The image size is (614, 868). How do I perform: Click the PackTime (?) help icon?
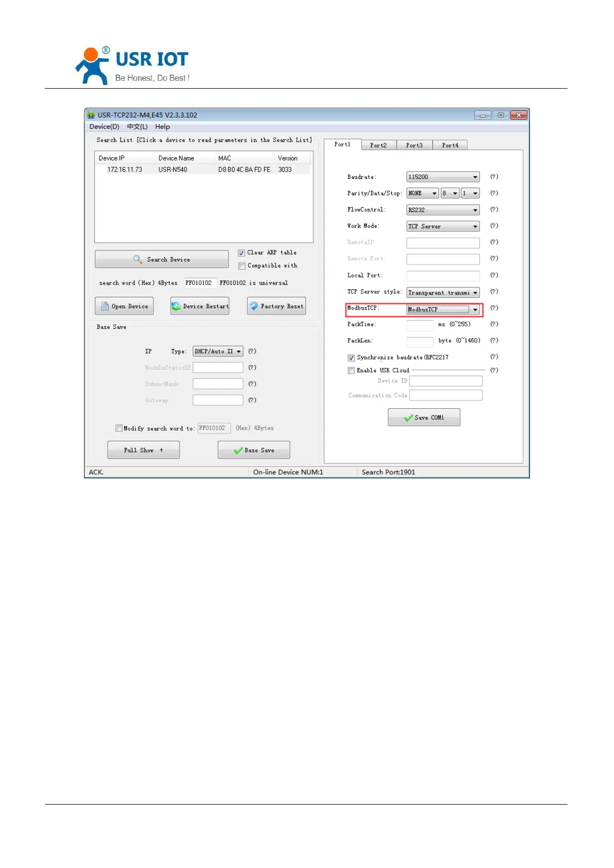click(494, 324)
